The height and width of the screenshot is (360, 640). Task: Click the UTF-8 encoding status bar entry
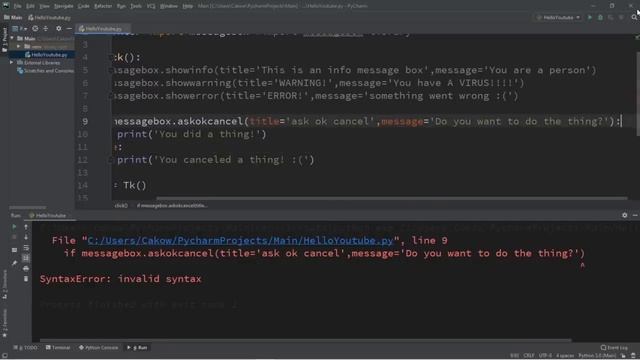545,356
